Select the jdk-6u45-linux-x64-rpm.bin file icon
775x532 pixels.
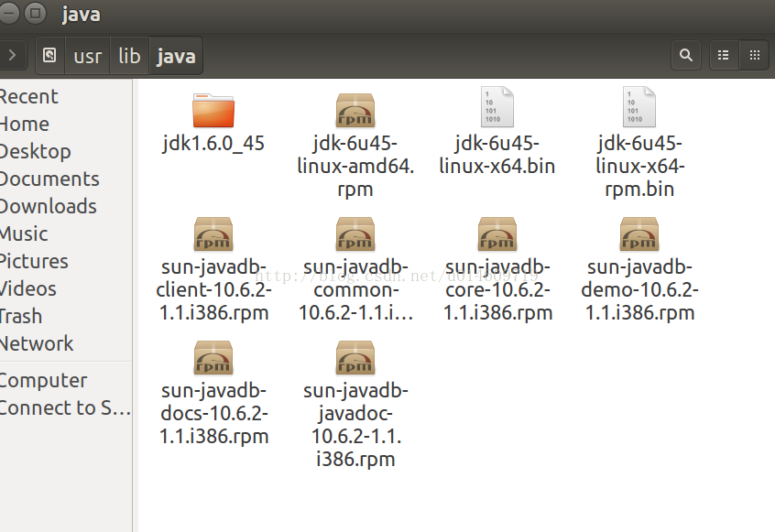click(639, 107)
